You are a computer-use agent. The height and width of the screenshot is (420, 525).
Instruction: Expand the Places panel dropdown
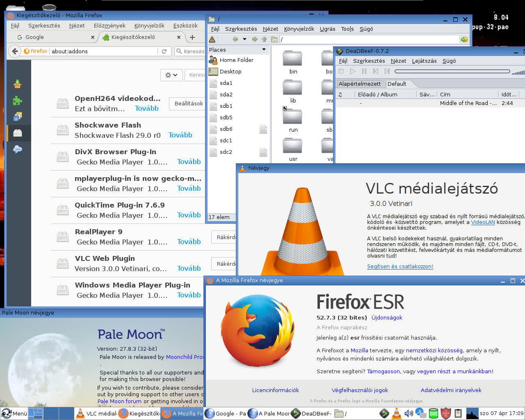coord(264,50)
